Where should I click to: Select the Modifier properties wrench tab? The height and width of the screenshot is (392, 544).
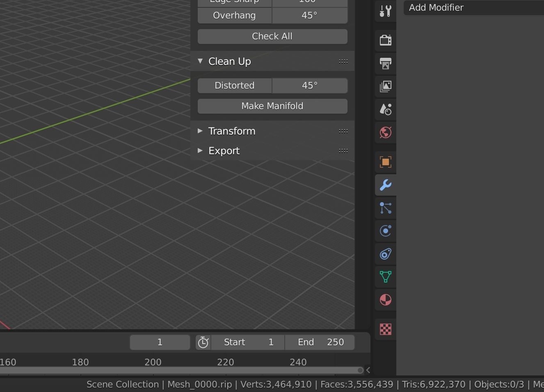point(385,185)
